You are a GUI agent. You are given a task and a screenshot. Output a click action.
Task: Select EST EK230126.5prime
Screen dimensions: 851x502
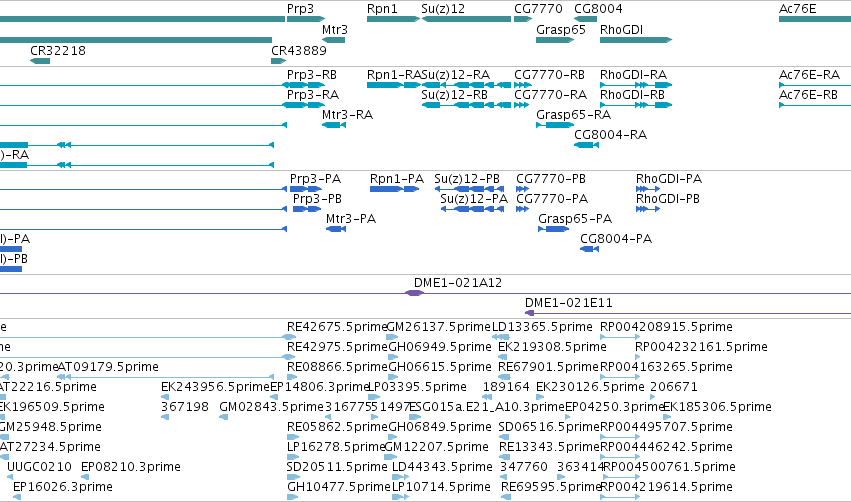tap(590, 387)
